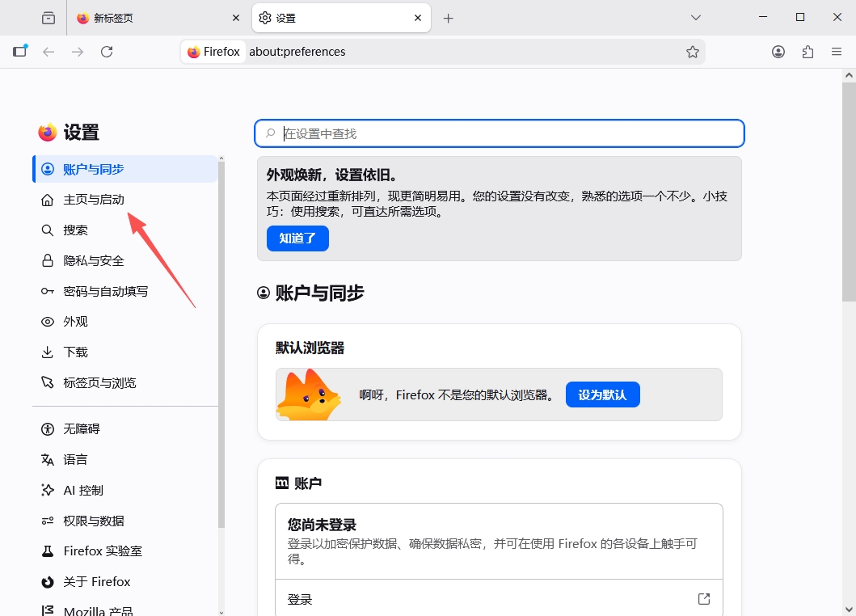
Task: Open 外观 settings category
Action: pyautogui.click(x=125, y=322)
